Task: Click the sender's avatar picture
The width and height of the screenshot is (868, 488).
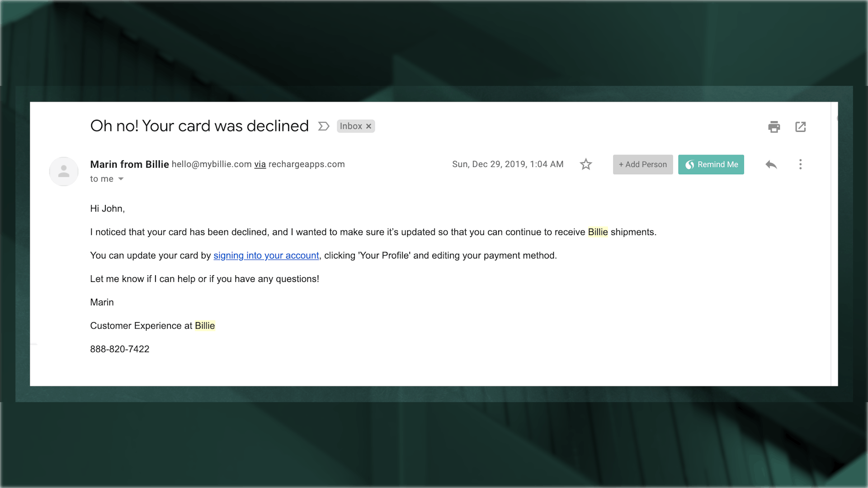Action: click(x=64, y=171)
